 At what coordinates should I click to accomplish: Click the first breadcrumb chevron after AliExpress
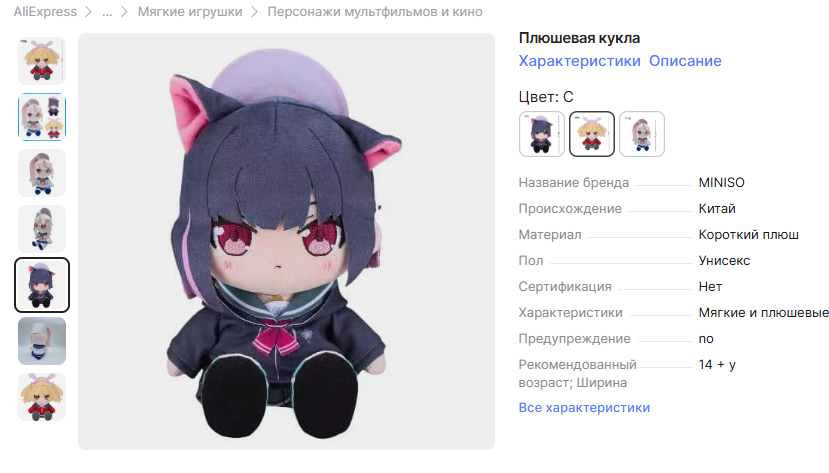click(89, 12)
